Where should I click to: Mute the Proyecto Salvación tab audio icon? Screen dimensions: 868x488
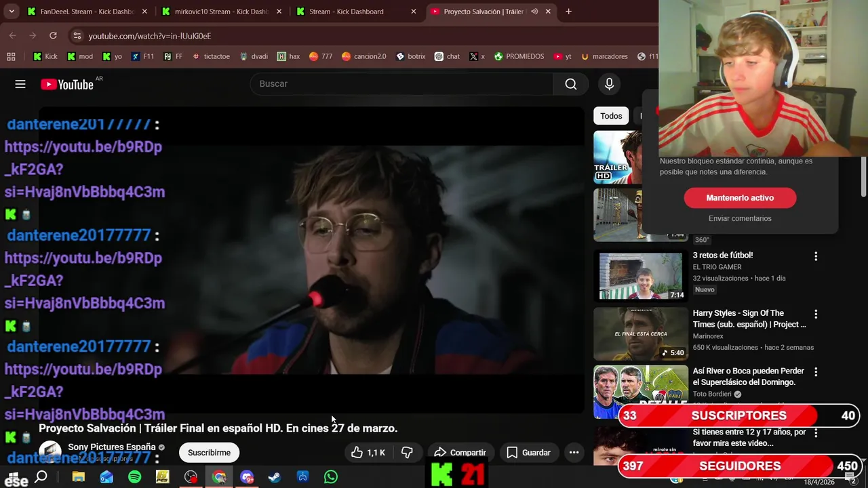(534, 12)
